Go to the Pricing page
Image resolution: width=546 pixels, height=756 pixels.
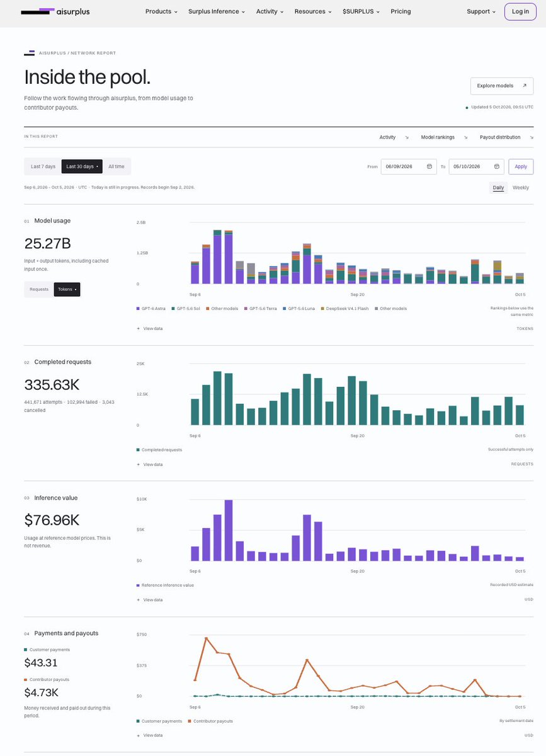pyautogui.click(x=401, y=11)
